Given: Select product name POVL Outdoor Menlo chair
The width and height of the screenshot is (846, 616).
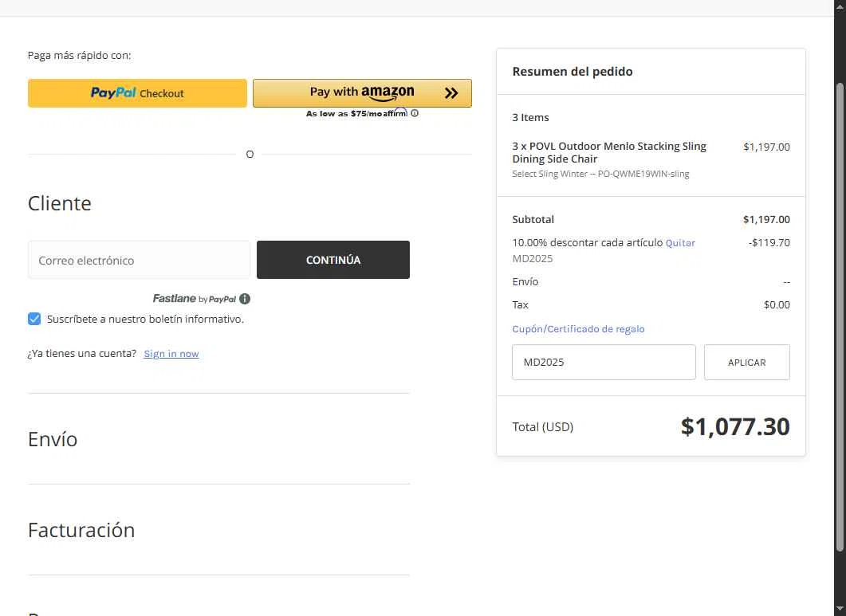Looking at the screenshot, I should pyautogui.click(x=609, y=153).
